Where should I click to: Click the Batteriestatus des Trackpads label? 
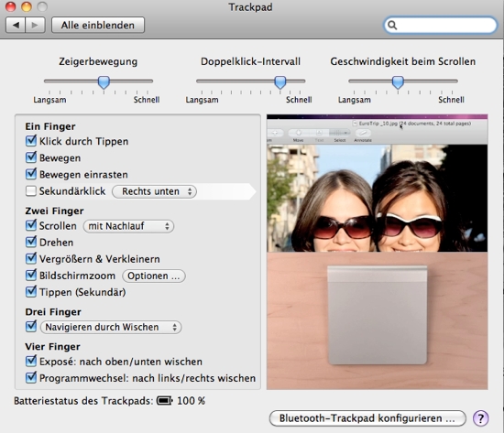point(83,401)
